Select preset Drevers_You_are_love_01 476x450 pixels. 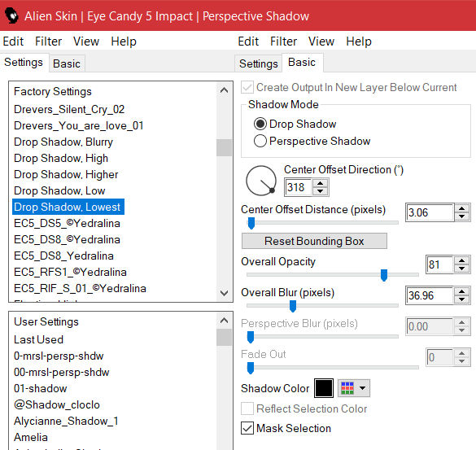pos(79,125)
